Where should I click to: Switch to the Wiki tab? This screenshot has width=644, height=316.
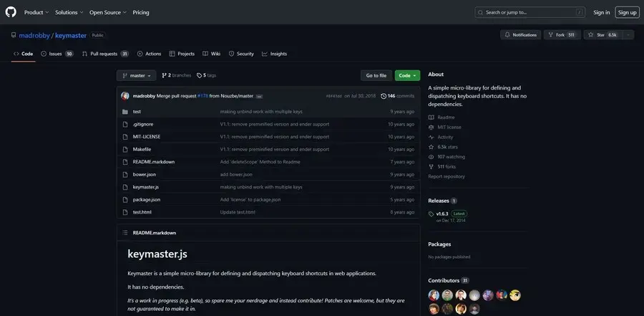coord(212,54)
